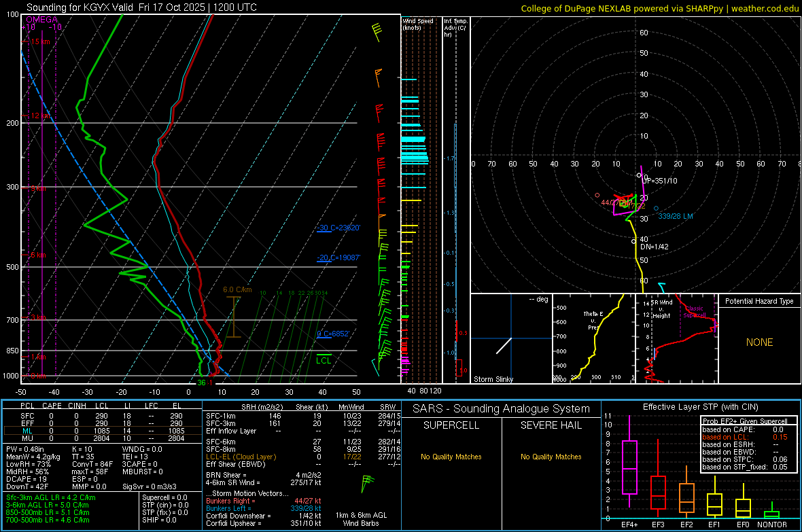Viewport: 802px width, 532px height.
Task: Click the 6.0 C/km lapse rate label
Action: tap(237, 289)
